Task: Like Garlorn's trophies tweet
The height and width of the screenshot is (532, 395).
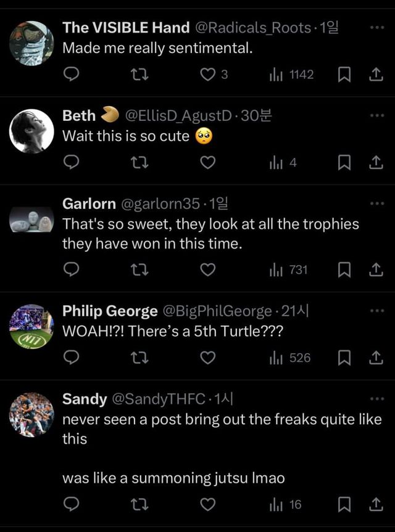Action: coord(209,270)
